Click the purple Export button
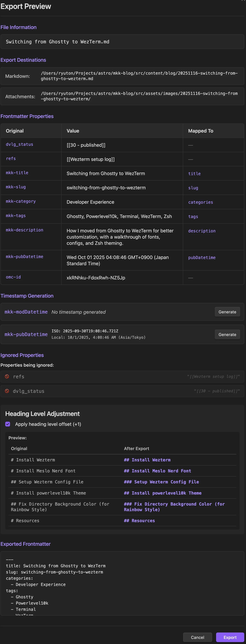Screen dimensions: 246x644 [x=230, y=637]
